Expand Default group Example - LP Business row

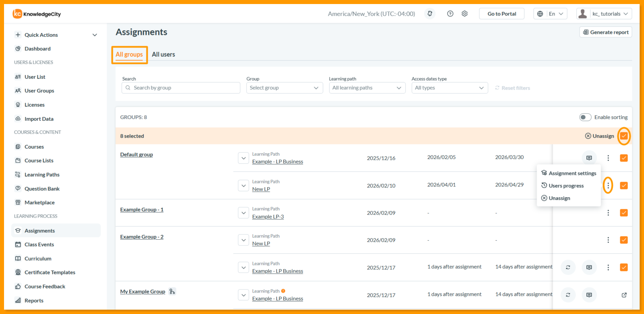(x=244, y=158)
